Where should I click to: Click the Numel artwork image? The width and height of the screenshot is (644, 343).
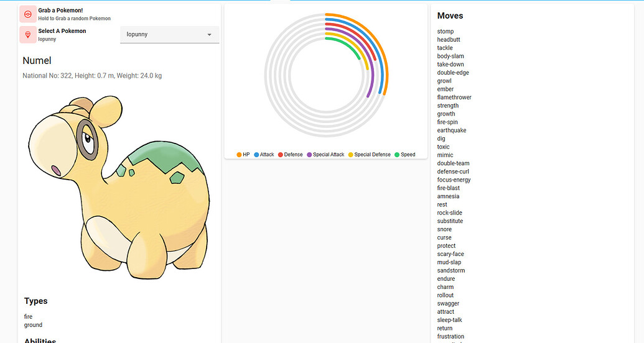[119, 188]
